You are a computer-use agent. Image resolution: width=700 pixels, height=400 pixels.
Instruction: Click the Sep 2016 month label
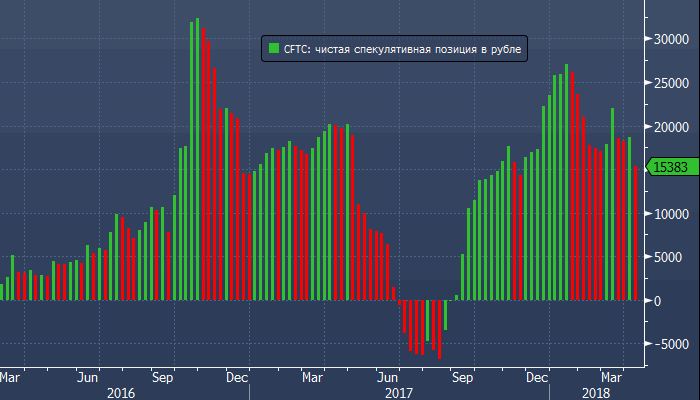click(163, 378)
